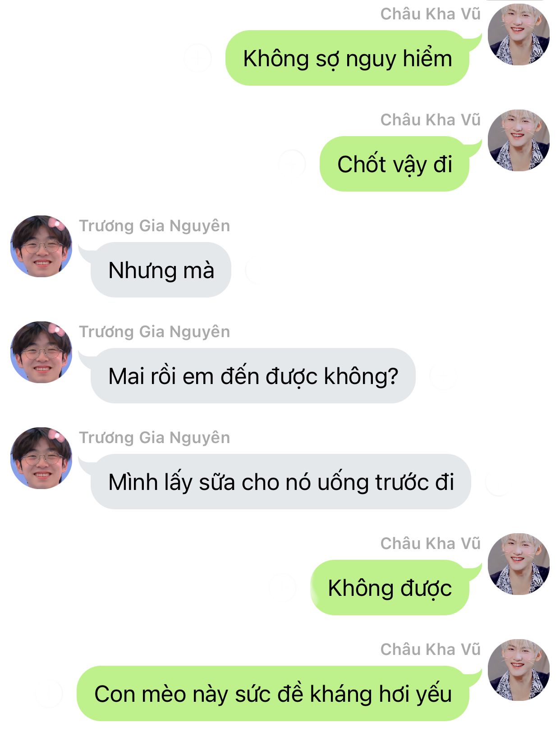Tap the Trương Gia Nguyên name above "Mình lấy sữa" message
This screenshot has width=560, height=741.
pos(155,438)
